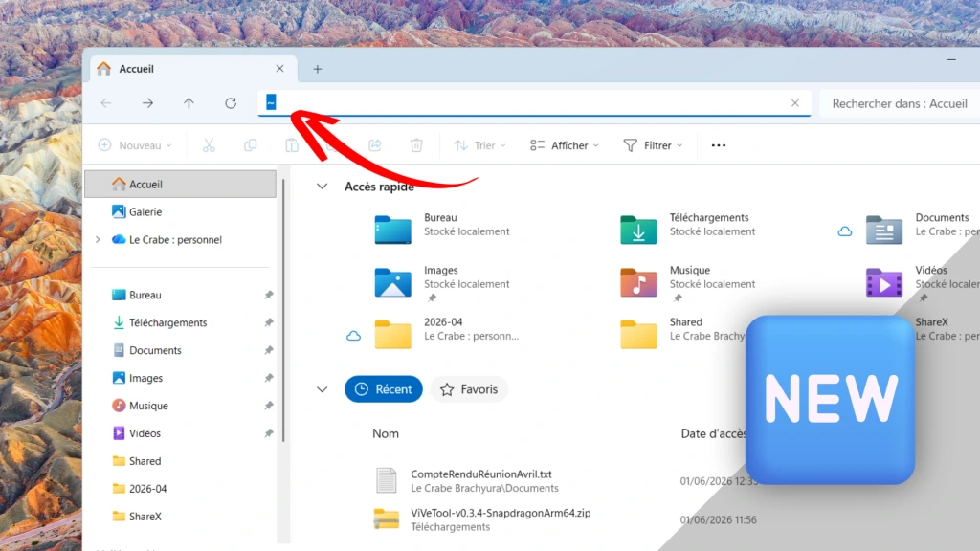The image size is (980, 551).
Task: Click the Copy icon
Action: coord(250,145)
